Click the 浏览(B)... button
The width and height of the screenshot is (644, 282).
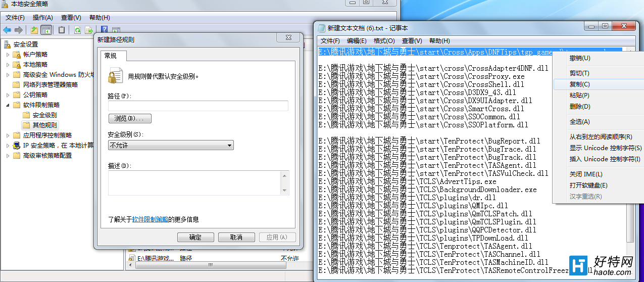point(130,118)
